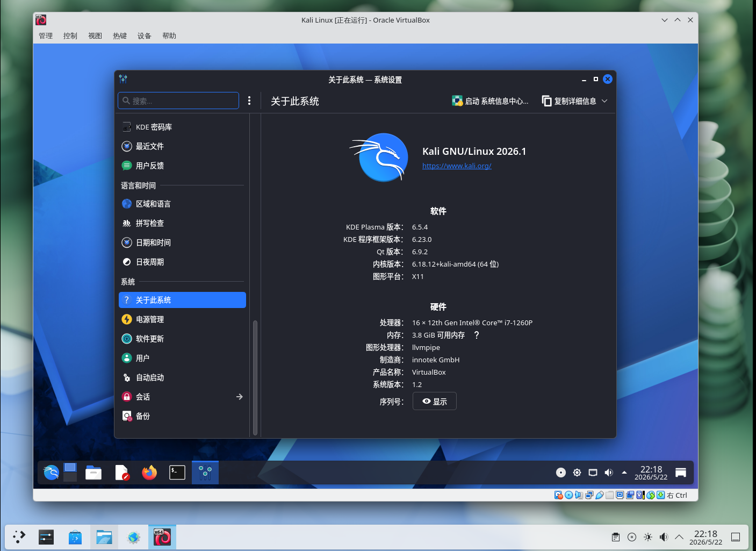Open host system settings sliders icon
Viewport: 756px width, 551px height.
click(x=46, y=536)
